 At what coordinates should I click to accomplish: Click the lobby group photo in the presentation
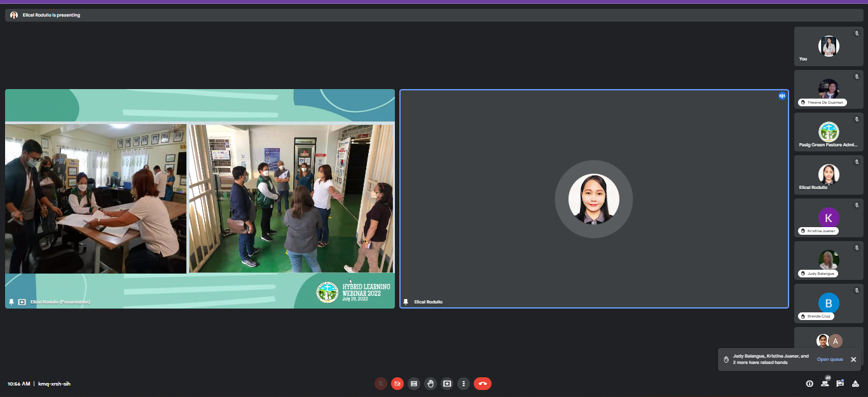[x=291, y=198]
